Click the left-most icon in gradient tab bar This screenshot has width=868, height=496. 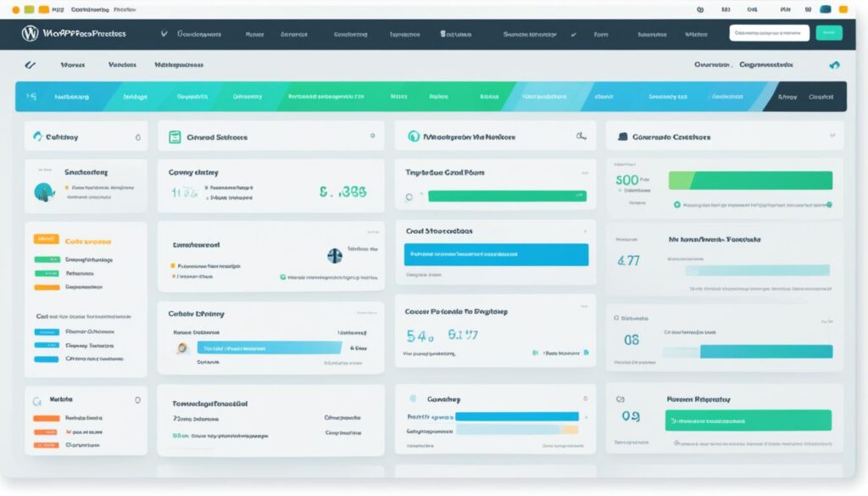coord(31,97)
